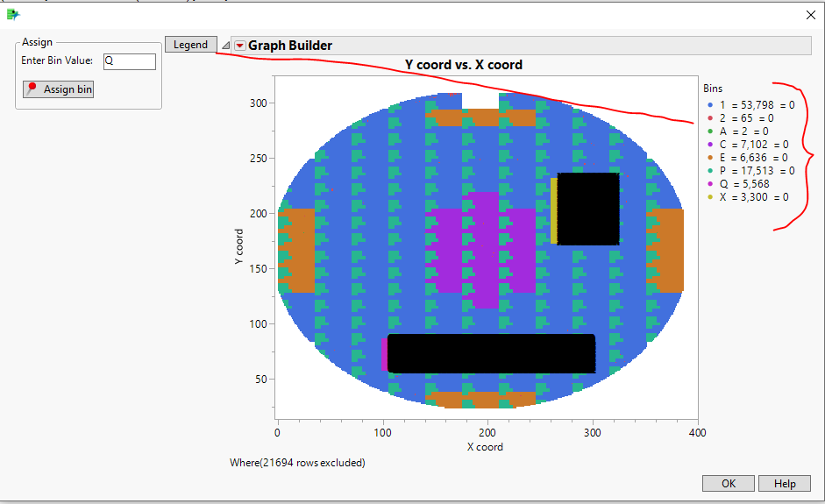The width and height of the screenshot is (825, 504).
Task: Click the yellow marker for bin X in legend
Action: pos(710,197)
